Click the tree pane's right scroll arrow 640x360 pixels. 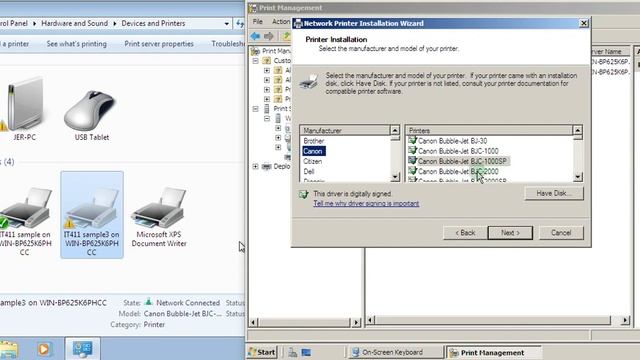click(356, 322)
